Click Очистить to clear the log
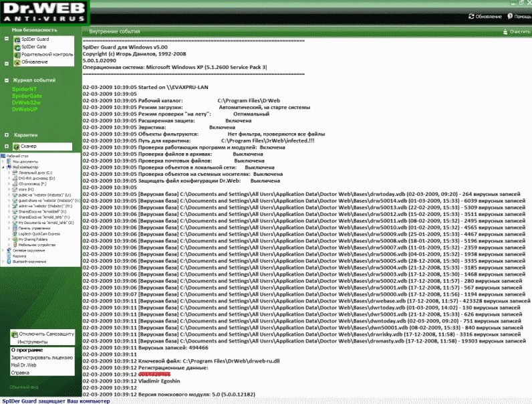The image size is (532, 404). point(517,31)
